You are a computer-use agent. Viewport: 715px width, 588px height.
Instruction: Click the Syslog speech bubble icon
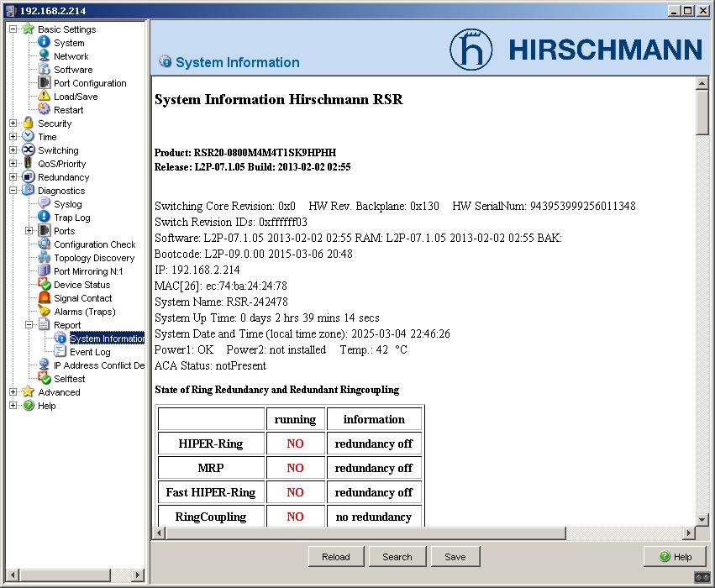(x=45, y=203)
